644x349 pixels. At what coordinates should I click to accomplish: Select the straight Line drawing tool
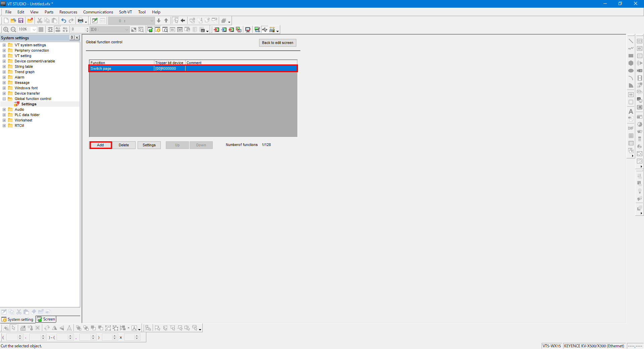631,41
